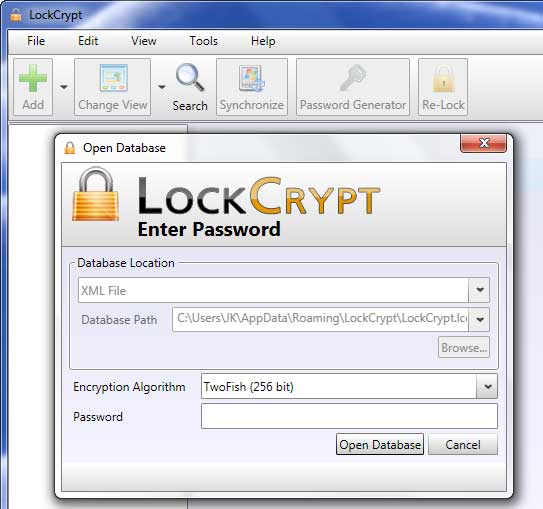
Task: Click the Cancel button
Action: 463,444
